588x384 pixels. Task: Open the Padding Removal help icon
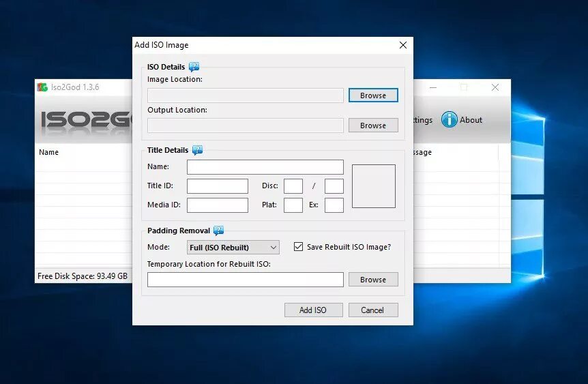click(219, 231)
